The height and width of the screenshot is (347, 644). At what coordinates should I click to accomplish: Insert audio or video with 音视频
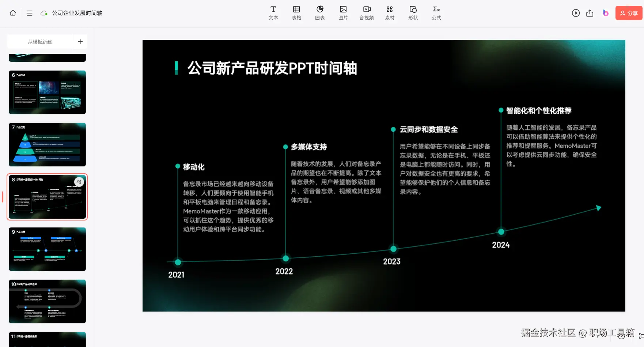tap(367, 13)
